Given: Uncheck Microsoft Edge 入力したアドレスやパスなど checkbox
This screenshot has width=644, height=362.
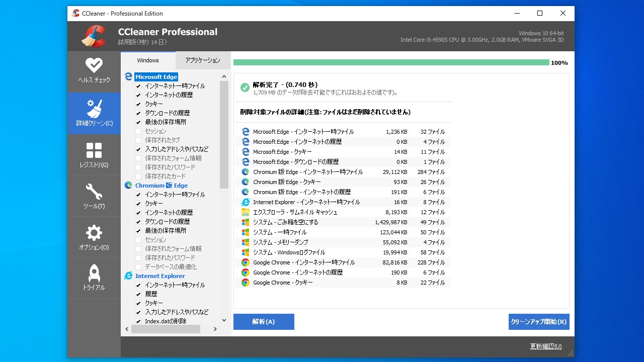Looking at the screenshot, I should (139, 149).
